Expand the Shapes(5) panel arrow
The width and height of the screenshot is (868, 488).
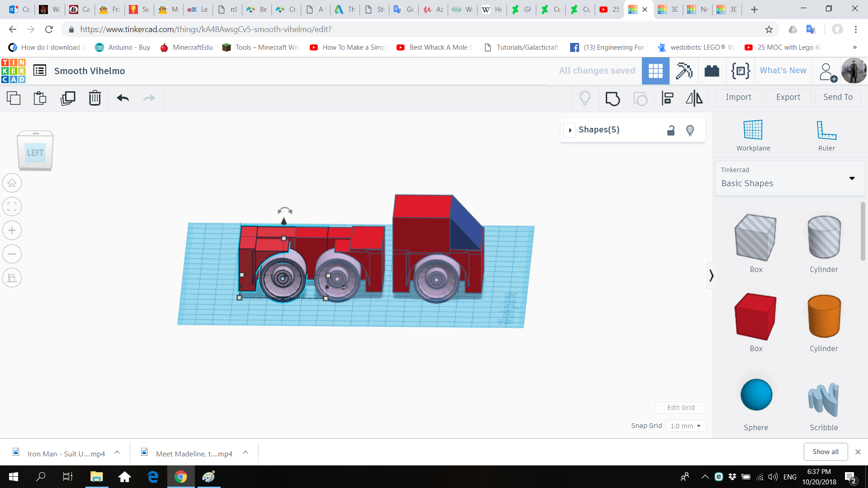point(570,130)
